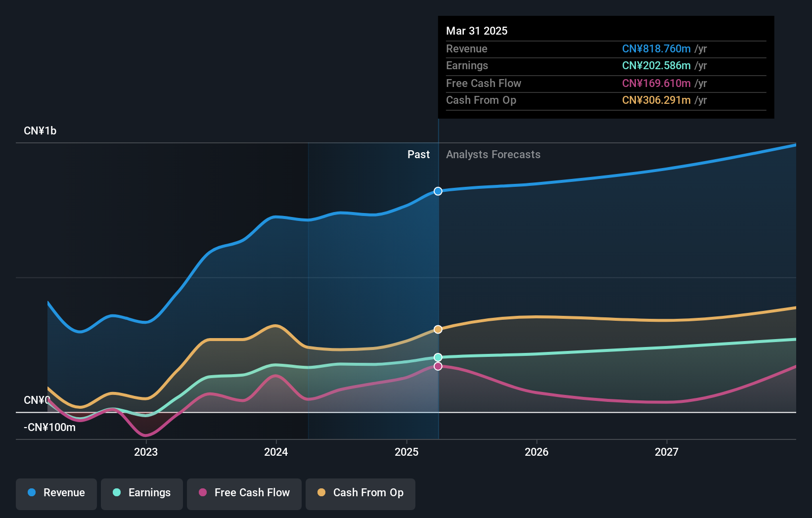Click the blue Revenue data point marker
Image resolution: width=812 pixels, height=518 pixels.
438,191
